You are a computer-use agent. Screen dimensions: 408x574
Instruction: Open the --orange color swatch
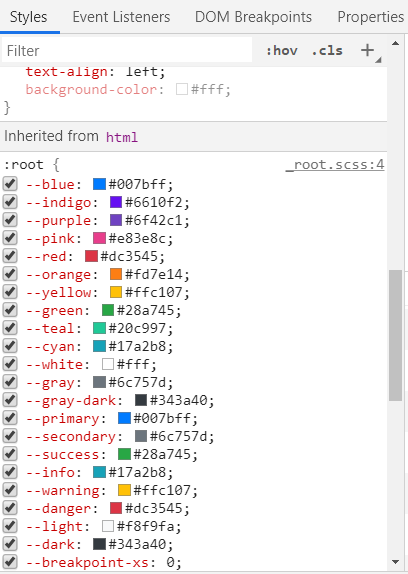pos(116,274)
